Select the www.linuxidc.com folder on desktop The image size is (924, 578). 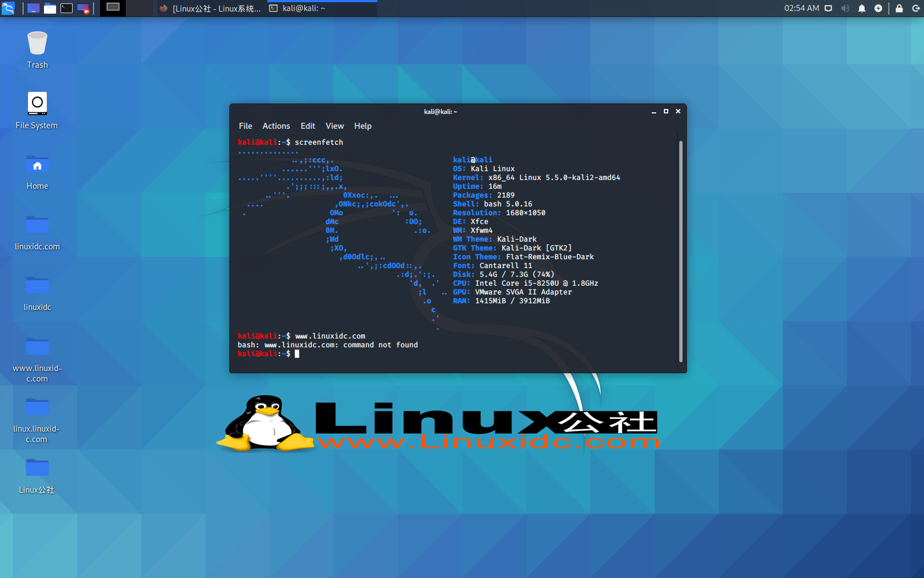37,359
